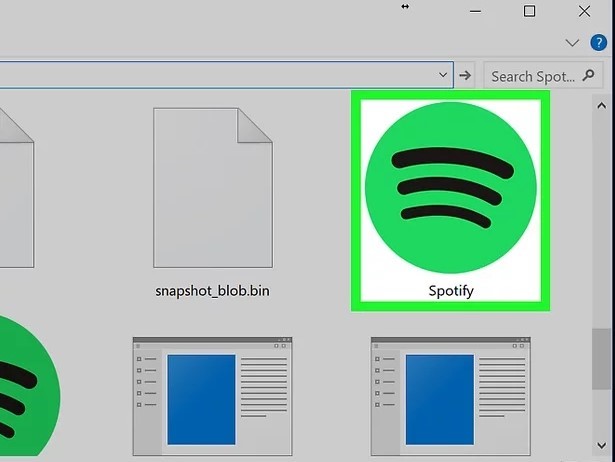Screen dimensions: 615x462
Task: Click the scrollbar up arrow
Action: tap(601, 105)
